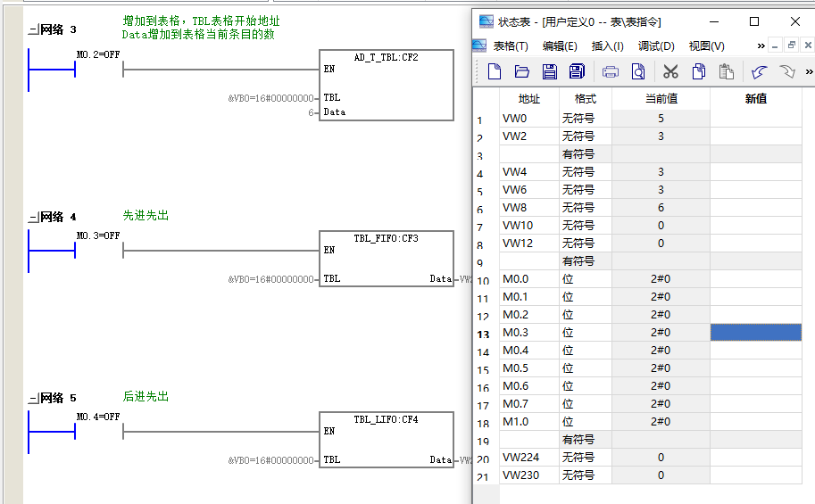This screenshot has width=815, height=504.
Task: Select the VW224 address cell
Action: pyautogui.click(x=529, y=458)
